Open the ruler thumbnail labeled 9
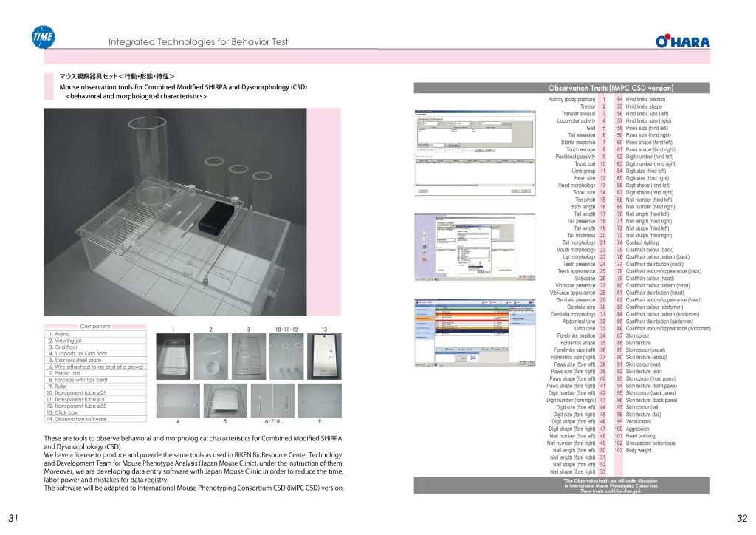 [x=320, y=401]
